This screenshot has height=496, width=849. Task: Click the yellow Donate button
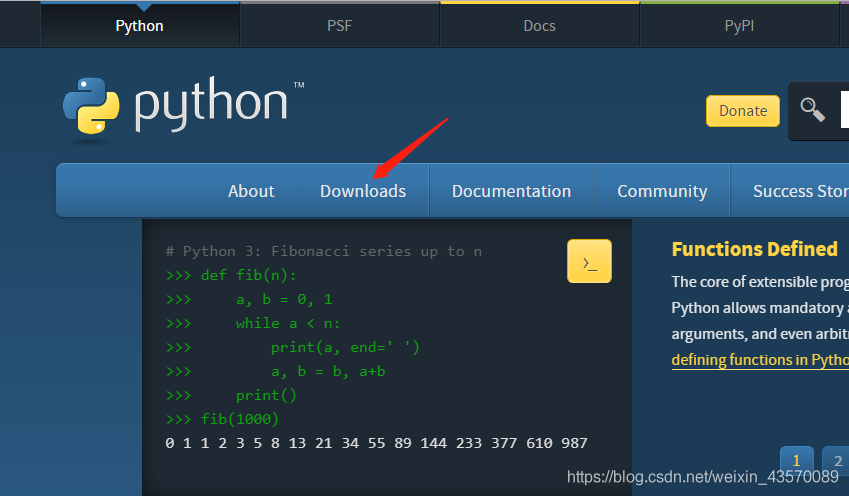click(743, 111)
